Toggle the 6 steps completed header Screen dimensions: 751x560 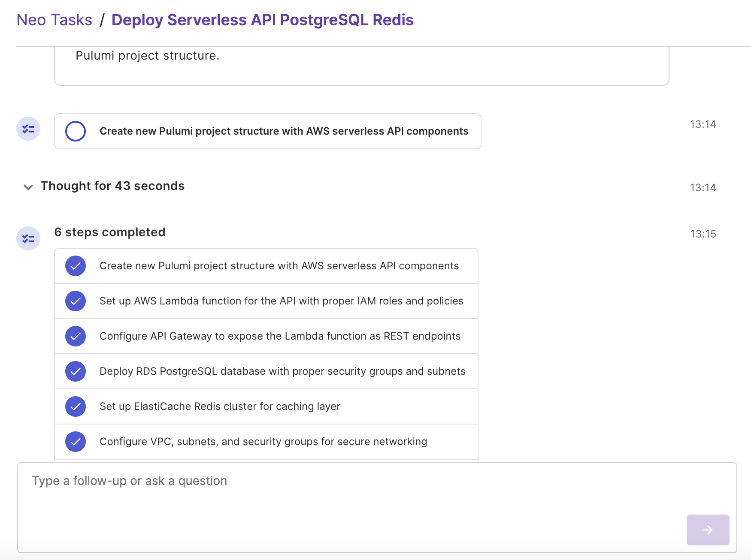(x=109, y=232)
